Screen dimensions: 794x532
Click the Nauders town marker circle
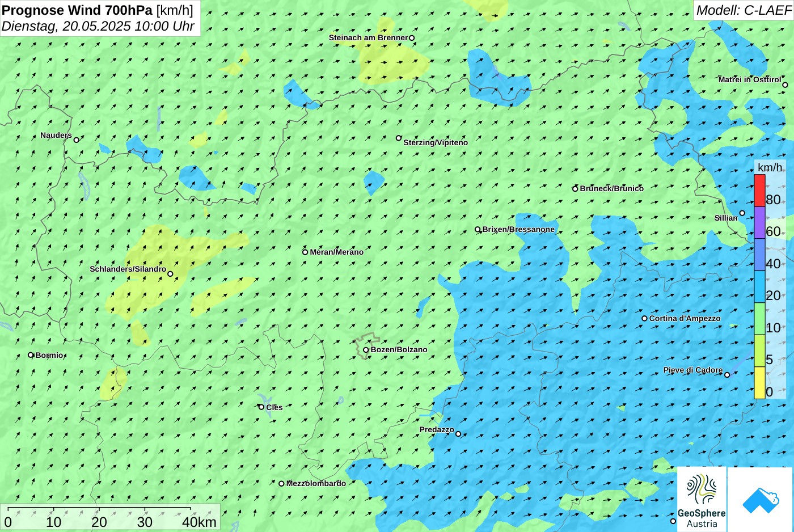[77, 140]
